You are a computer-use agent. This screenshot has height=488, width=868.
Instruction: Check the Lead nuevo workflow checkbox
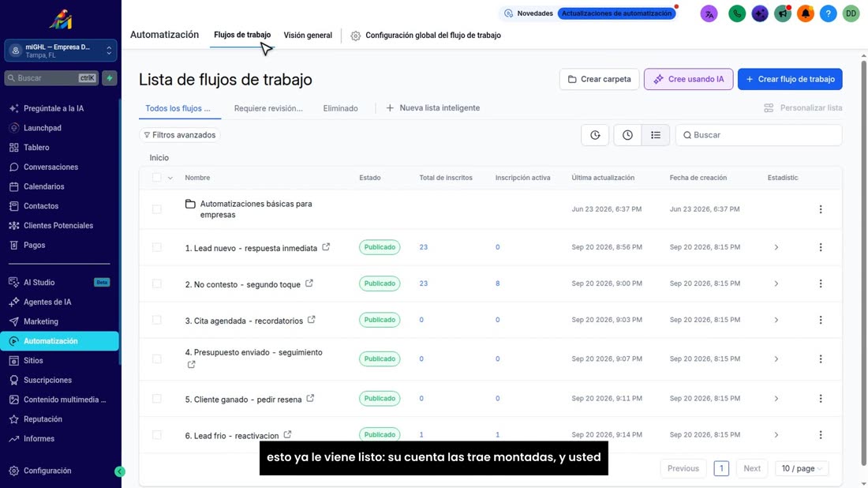pyautogui.click(x=157, y=247)
